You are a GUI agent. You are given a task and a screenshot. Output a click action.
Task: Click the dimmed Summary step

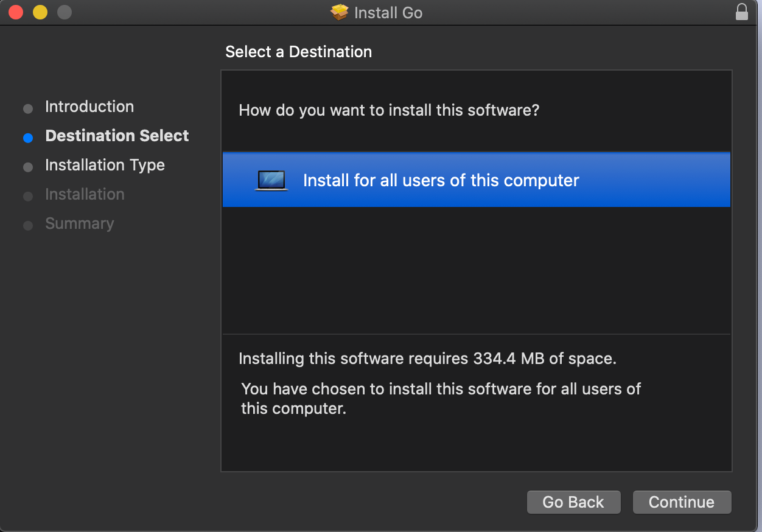(79, 223)
